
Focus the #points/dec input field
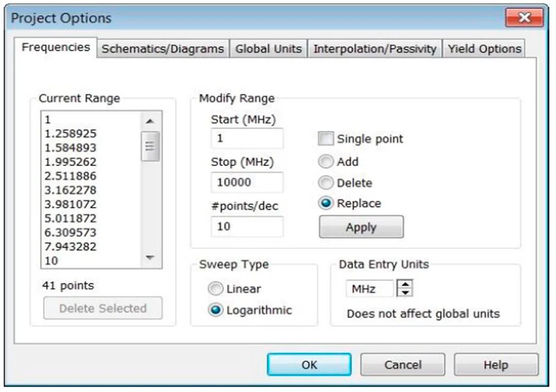(247, 226)
